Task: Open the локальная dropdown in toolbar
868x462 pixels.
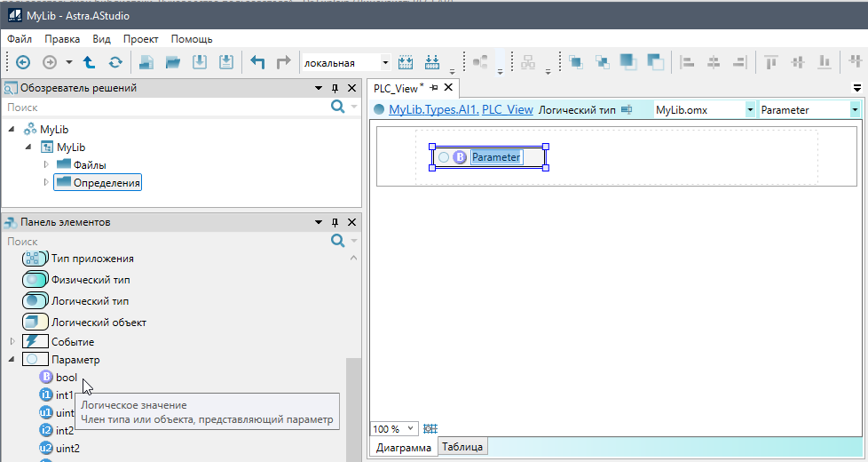Action: pos(385,62)
